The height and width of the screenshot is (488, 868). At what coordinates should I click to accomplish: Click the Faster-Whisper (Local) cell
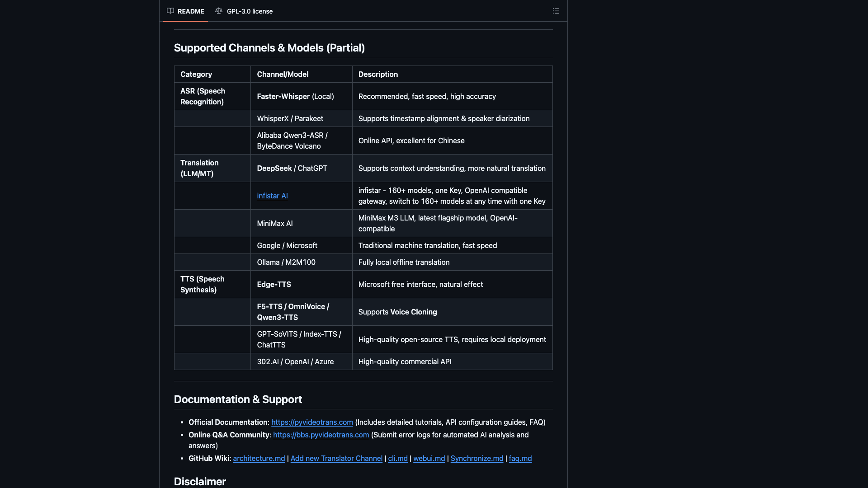click(302, 96)
